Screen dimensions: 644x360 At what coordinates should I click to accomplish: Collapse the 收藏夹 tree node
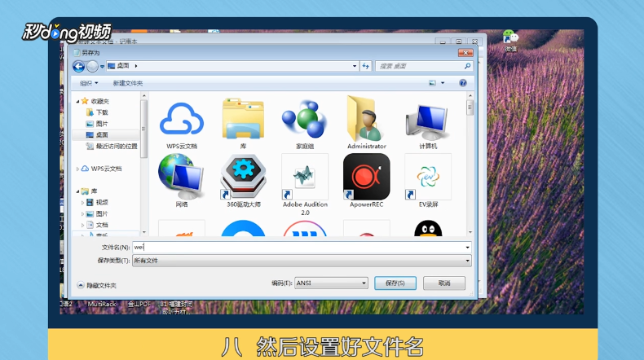77,101
